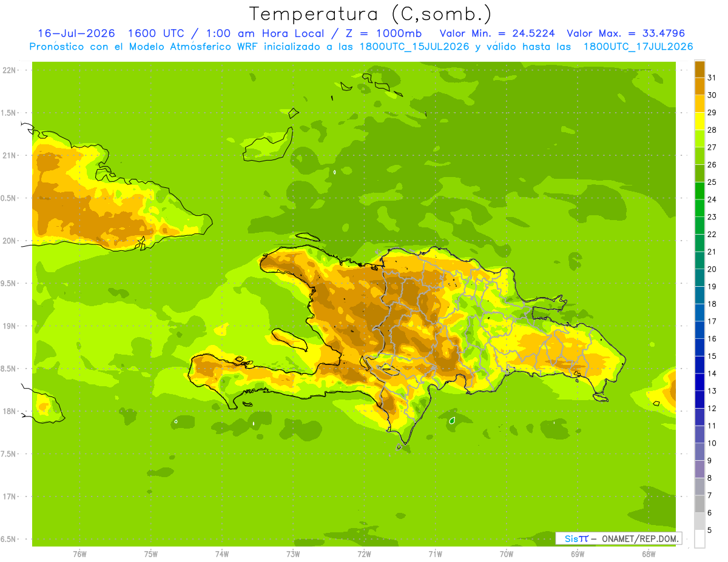The height and width of the screenshot is (562, 728).
Task: Click the legend value 18
Action: pyautogui.click(x=712, y=304)
